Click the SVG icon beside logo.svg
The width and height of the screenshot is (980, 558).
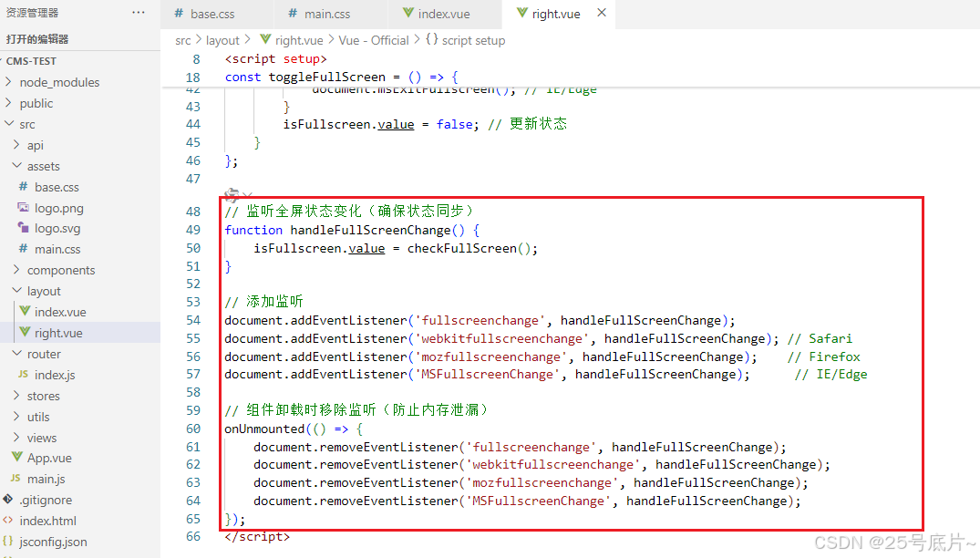click(x=23, y=227)
